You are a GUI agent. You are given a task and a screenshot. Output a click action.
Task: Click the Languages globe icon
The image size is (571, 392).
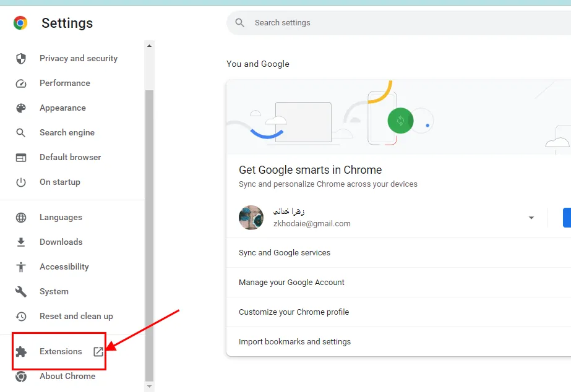(x=21, y=217)
